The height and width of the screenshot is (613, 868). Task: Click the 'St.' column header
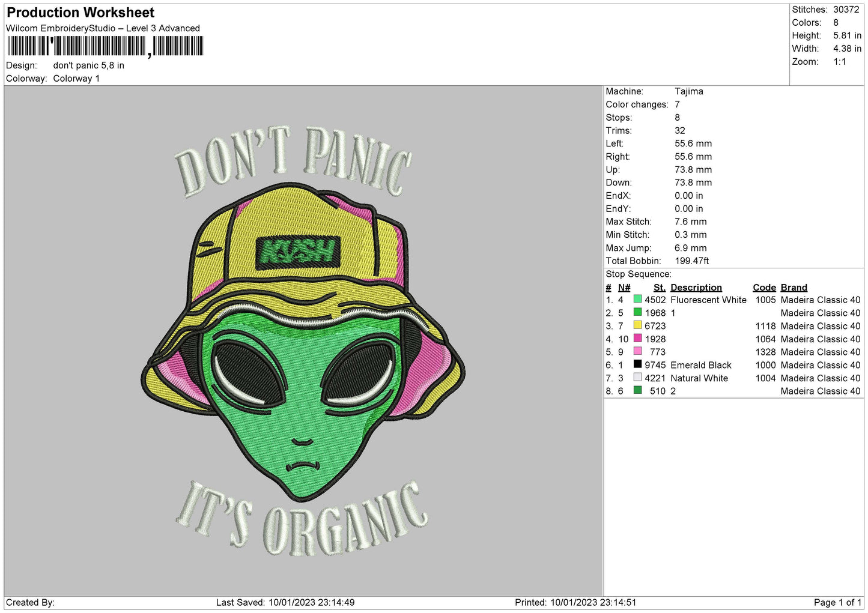point(659,288)
